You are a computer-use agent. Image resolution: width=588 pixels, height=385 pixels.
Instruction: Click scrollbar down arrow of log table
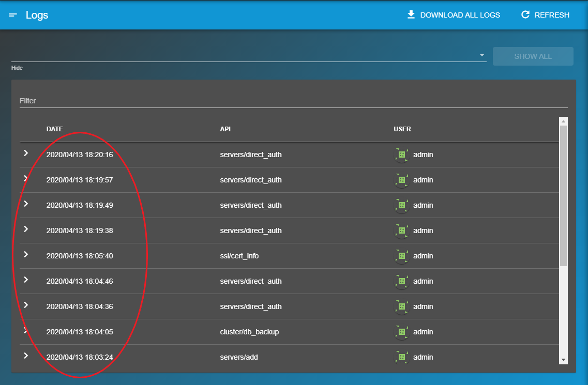pos(563,360)
